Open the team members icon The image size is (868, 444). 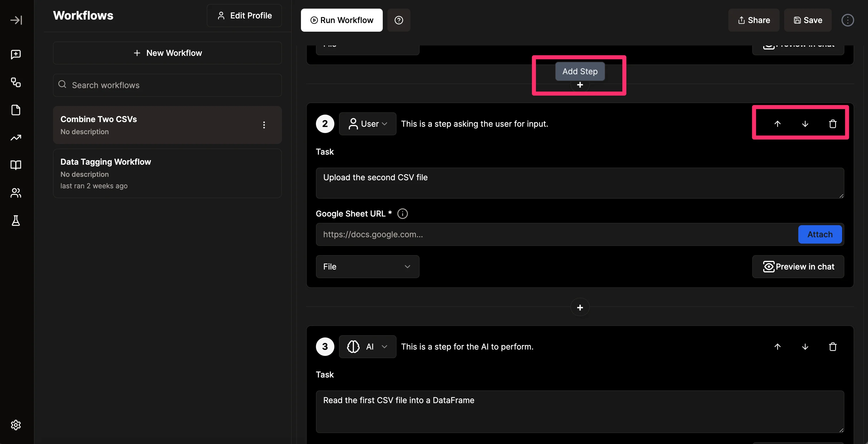pos(16,193)
